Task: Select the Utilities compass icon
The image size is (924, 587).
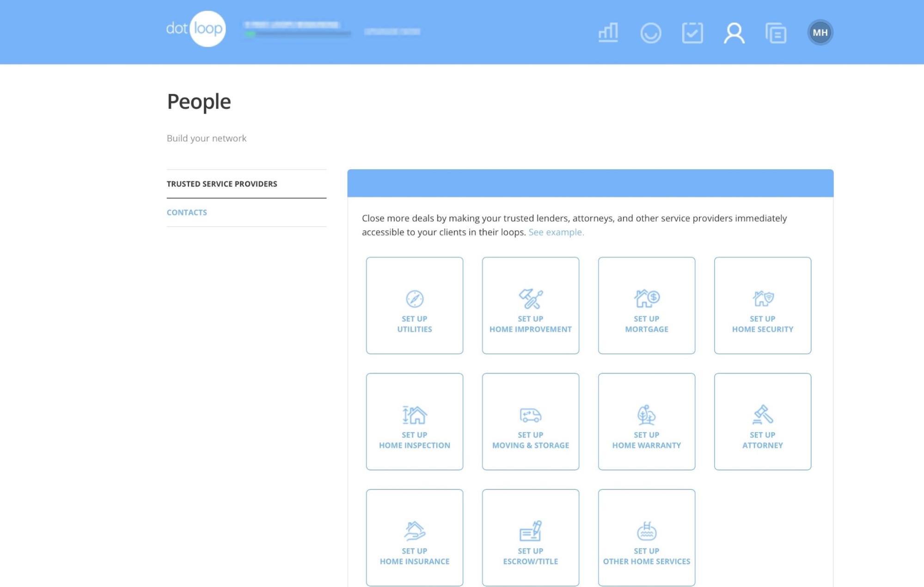Action: pyautogui.click(x=414, y=298)
